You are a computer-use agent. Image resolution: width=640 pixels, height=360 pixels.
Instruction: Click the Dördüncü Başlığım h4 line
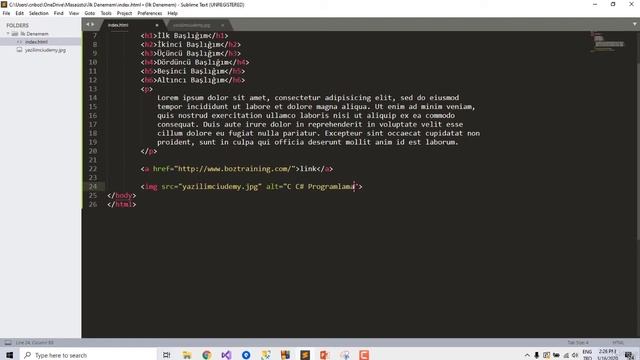(195, 62)
